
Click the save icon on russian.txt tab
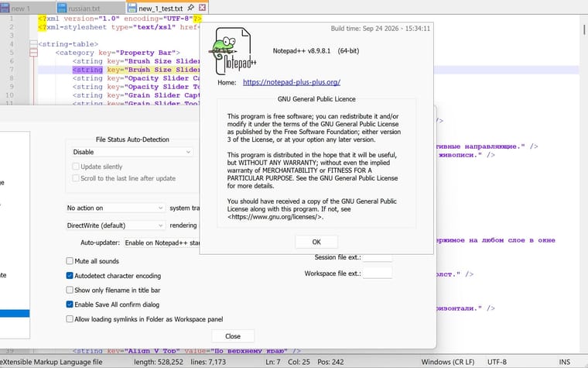(x=62, y=8)
